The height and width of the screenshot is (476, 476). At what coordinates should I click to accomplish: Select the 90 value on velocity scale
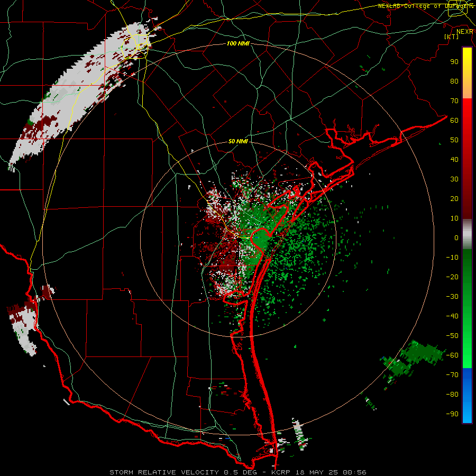(x=454, y=62)
